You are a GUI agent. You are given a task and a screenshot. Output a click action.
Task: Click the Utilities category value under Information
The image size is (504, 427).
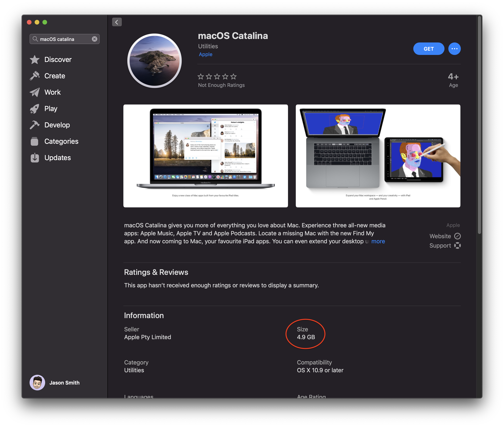tap(134, 370)
